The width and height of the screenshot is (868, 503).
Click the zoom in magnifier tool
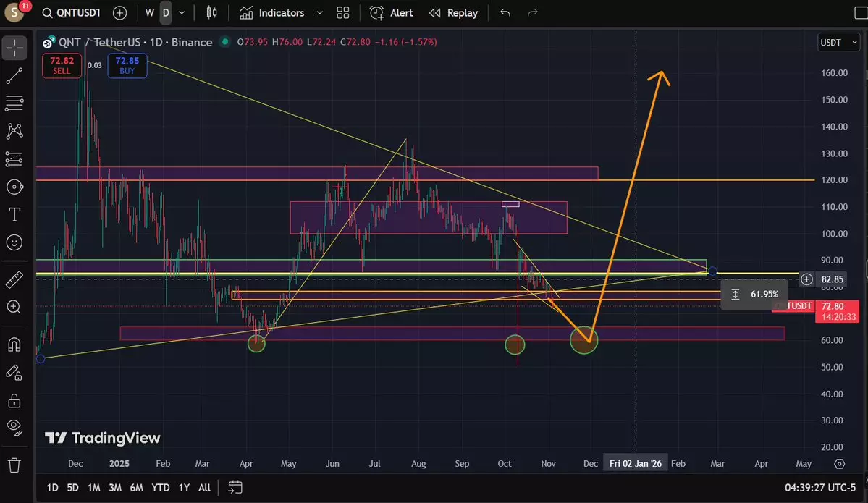coord(14,307)
